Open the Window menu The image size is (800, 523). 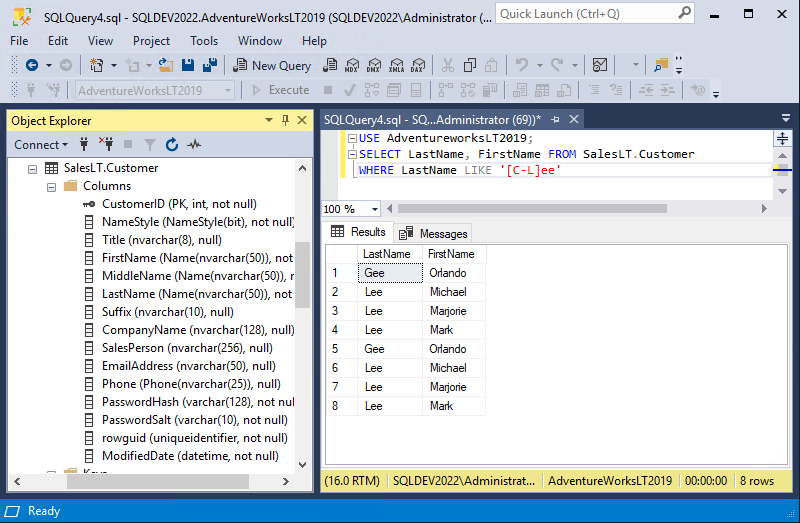click(260, 41)
